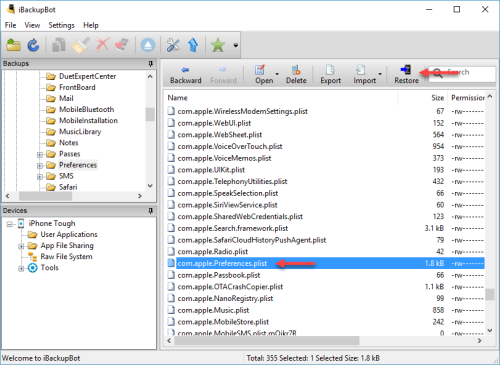Select the DuetExpertCenter folder
The image size is (500, 365).
[x=87, y=76]
